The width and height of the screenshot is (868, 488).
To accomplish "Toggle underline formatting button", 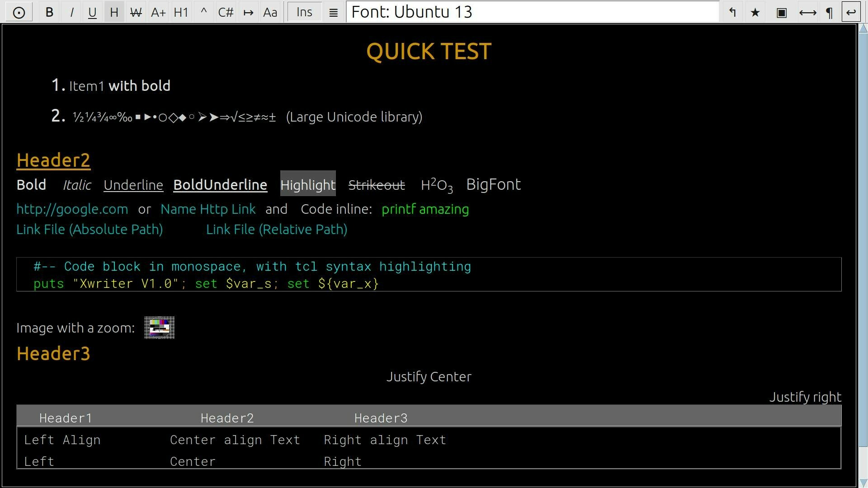I will [x=92, y=12].
